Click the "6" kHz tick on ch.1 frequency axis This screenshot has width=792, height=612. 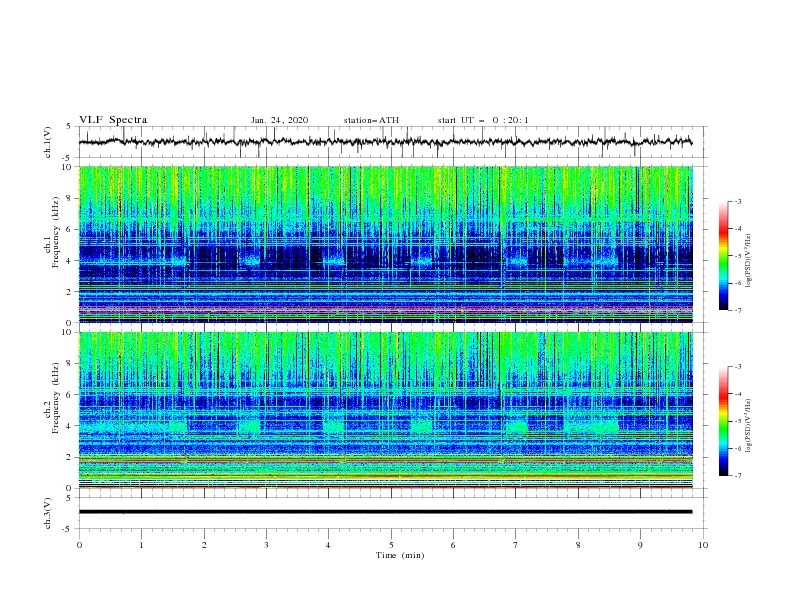pyautogui.click(x=70, y=229)
